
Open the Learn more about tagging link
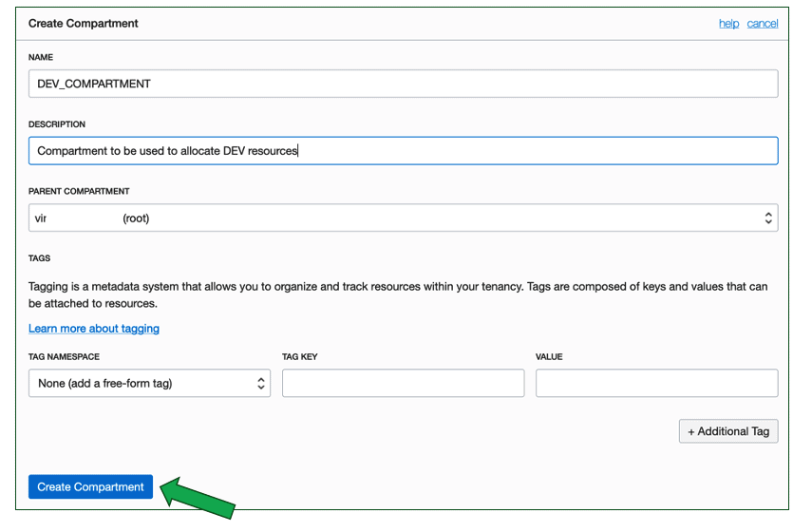[94, 329]
